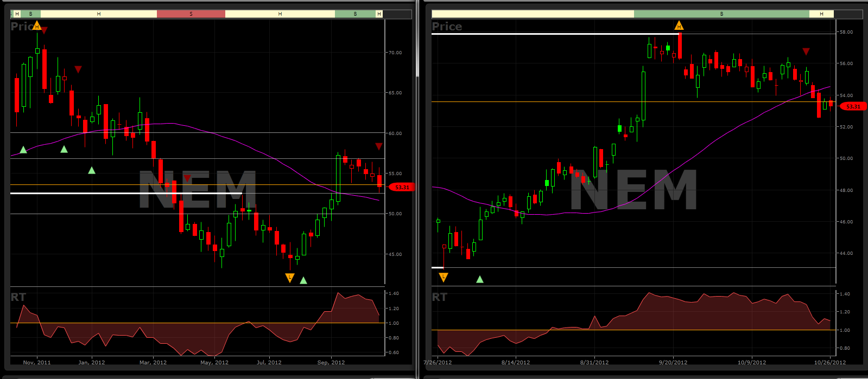868x379 pixels.
Task: Click green up-arrow above Jan, 2012 at 55 level
Action: click(92, 170)
